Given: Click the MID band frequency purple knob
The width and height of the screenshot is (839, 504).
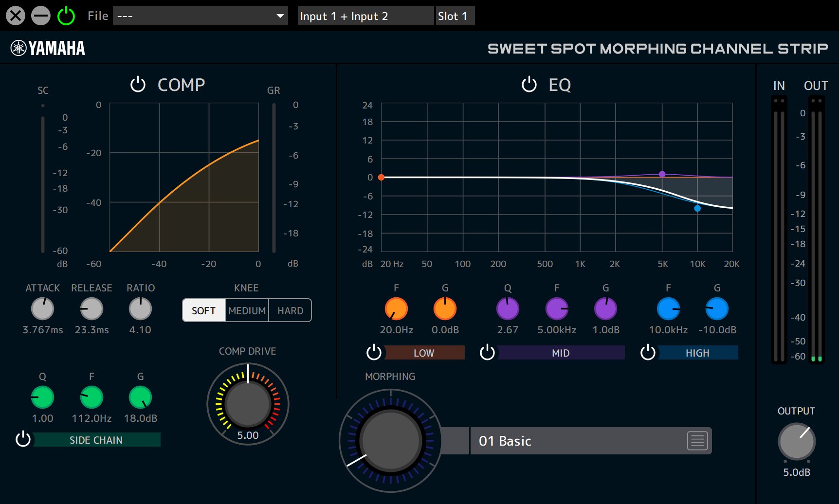Looking at the screenshot, I should pyautogui.click(x=557, y=308).
